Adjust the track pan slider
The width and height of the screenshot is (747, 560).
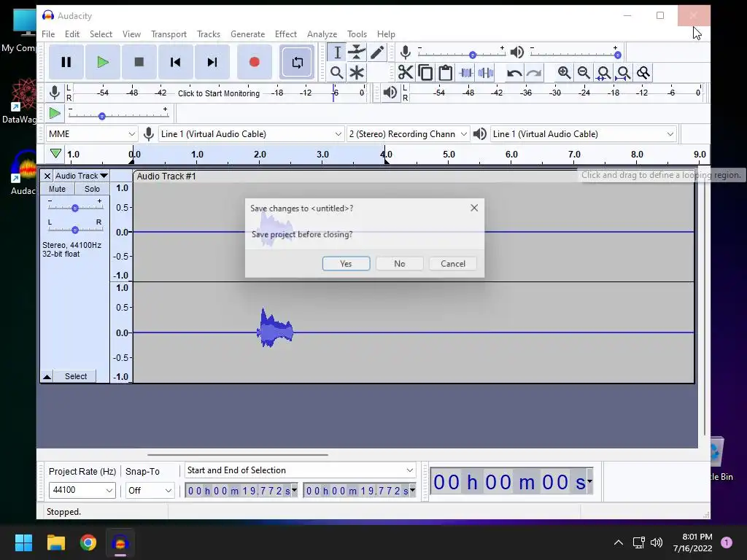tap(75, 230)
